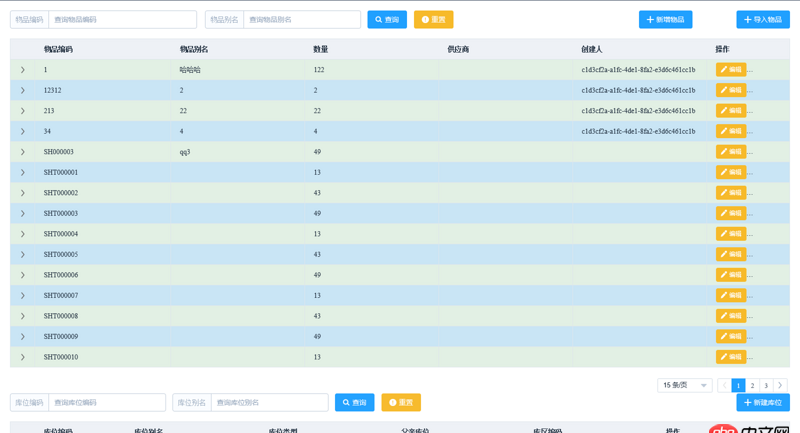
Task: Go to next page arrow in pagination
Action: coord(780,385)
